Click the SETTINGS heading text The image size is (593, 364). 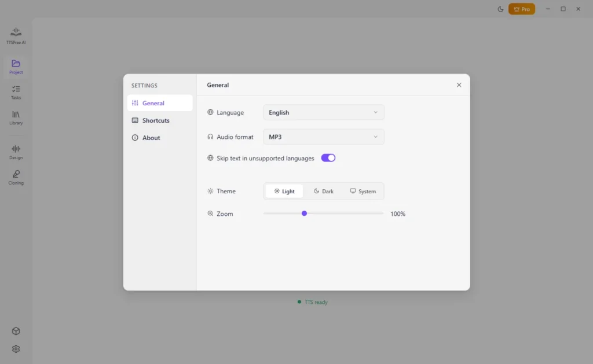tap(144, 86)
